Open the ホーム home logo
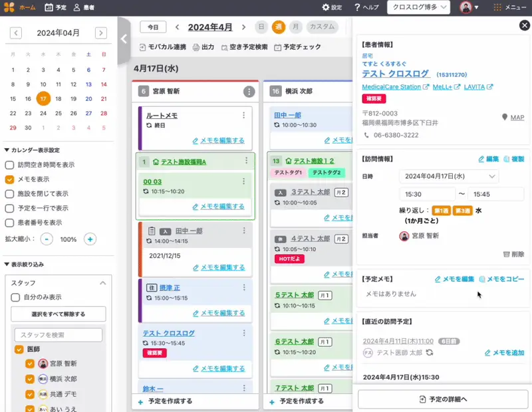 [x=20, y=7]
